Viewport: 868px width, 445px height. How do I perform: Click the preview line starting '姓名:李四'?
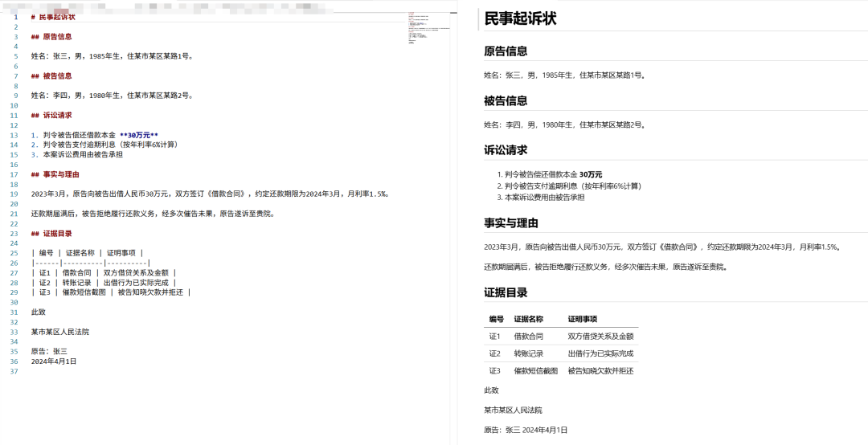(x=565, y=125)
